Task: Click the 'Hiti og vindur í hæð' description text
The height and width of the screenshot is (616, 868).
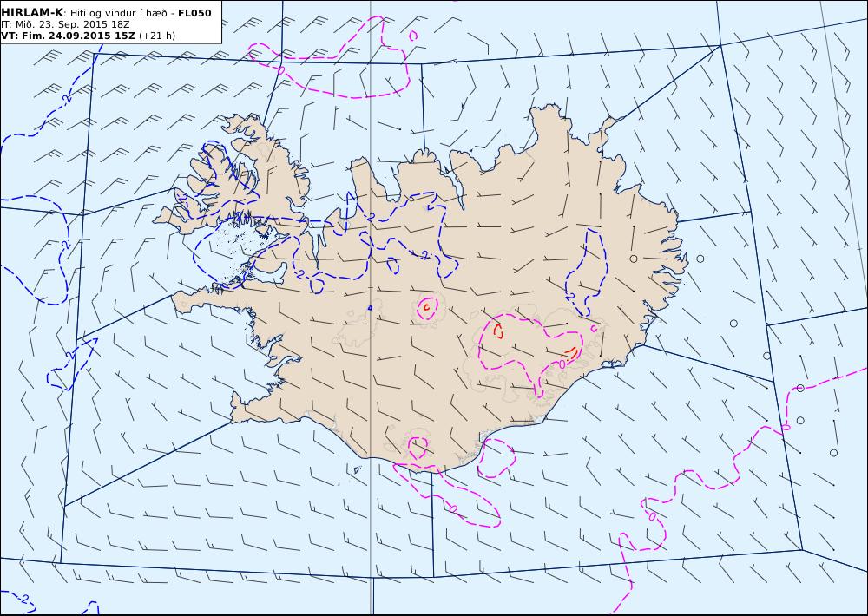Action: pyautogui.click(x=120, y=13)
